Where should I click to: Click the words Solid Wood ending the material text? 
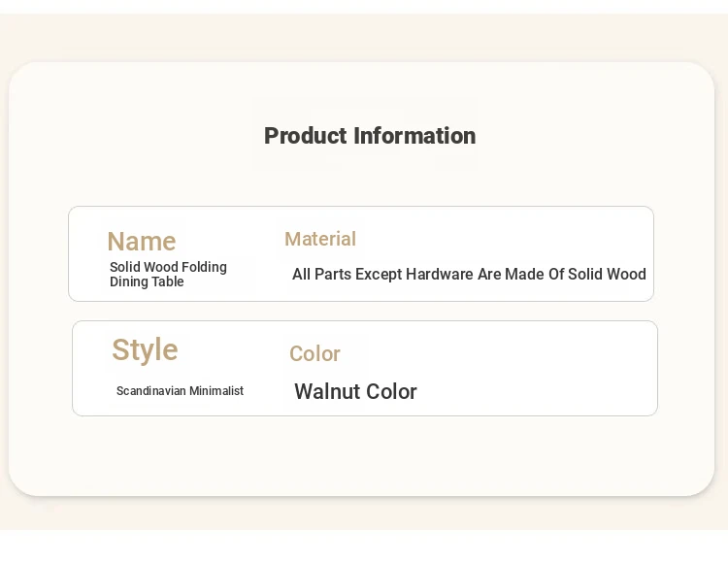tap(607, 274)
